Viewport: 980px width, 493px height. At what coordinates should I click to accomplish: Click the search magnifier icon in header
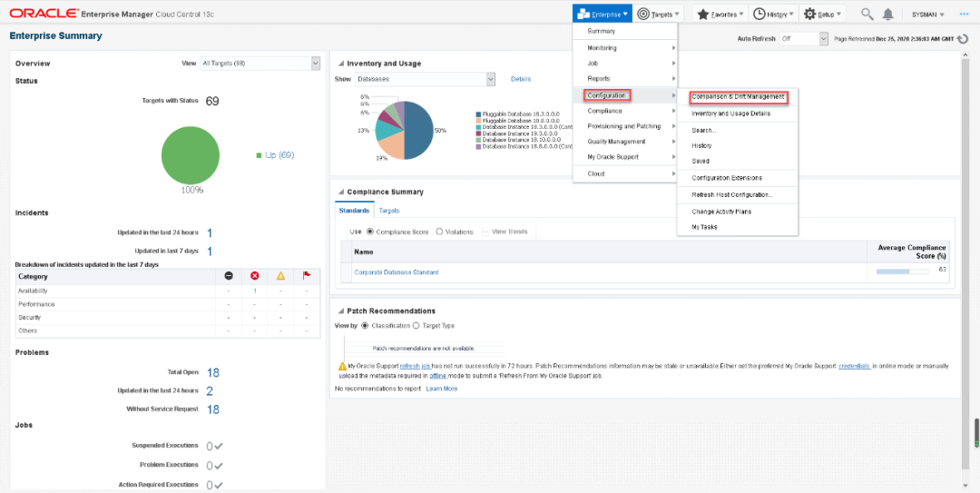tap(867, 15)
